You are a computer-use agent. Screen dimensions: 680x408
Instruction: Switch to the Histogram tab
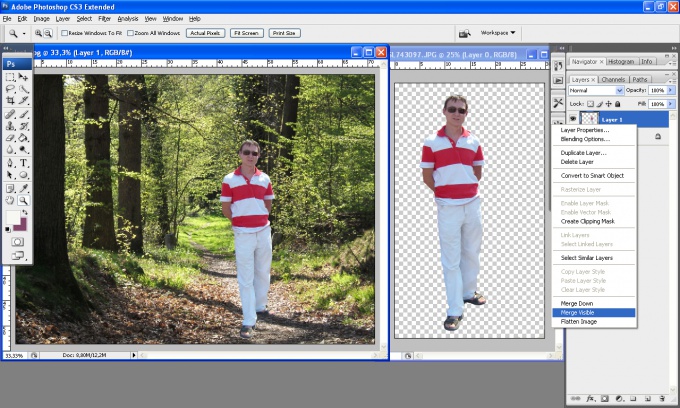(621, 62)
